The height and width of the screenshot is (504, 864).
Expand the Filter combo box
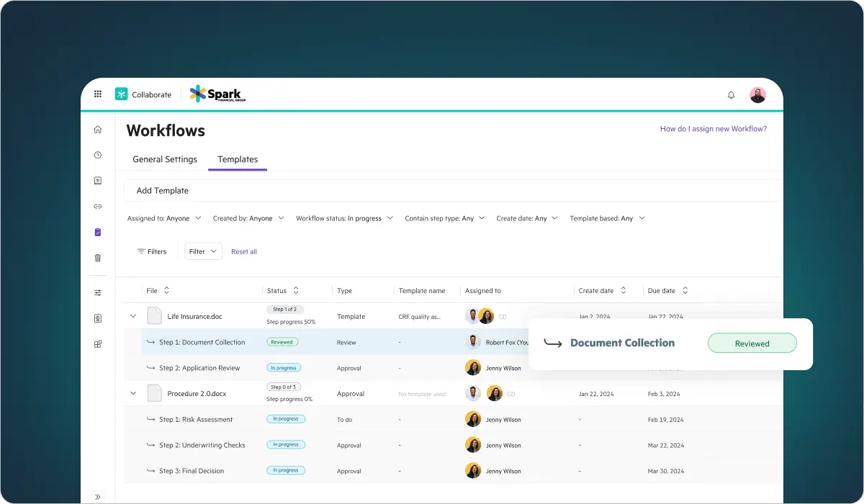(x=203, y=251)
